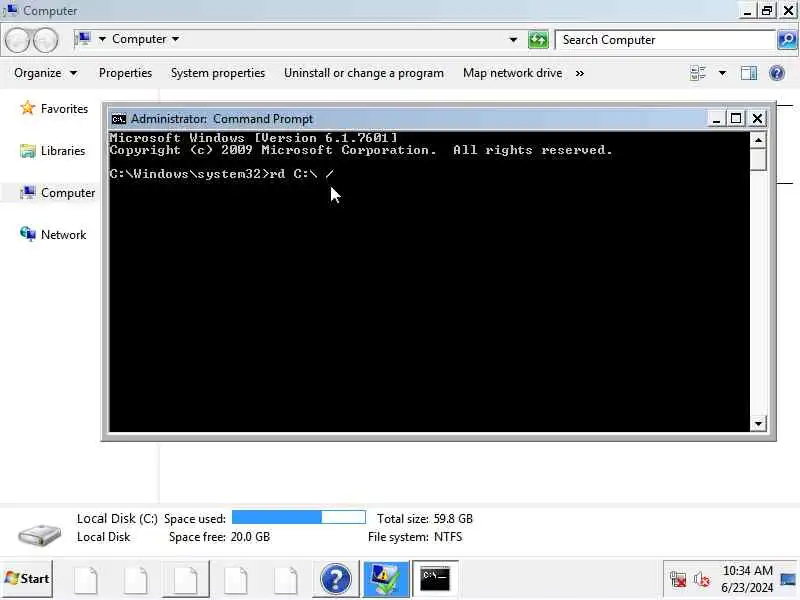The height and width of the screenshot is (600, 800).
Task: Click the Forward navigation arrow in Explorer
Action: (45, 40)
